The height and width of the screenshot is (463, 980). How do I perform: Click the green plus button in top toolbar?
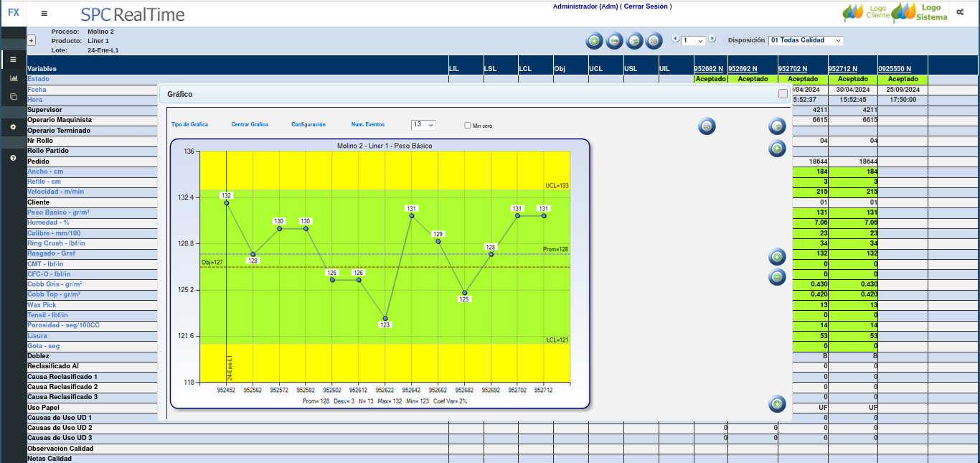(594, 41)
